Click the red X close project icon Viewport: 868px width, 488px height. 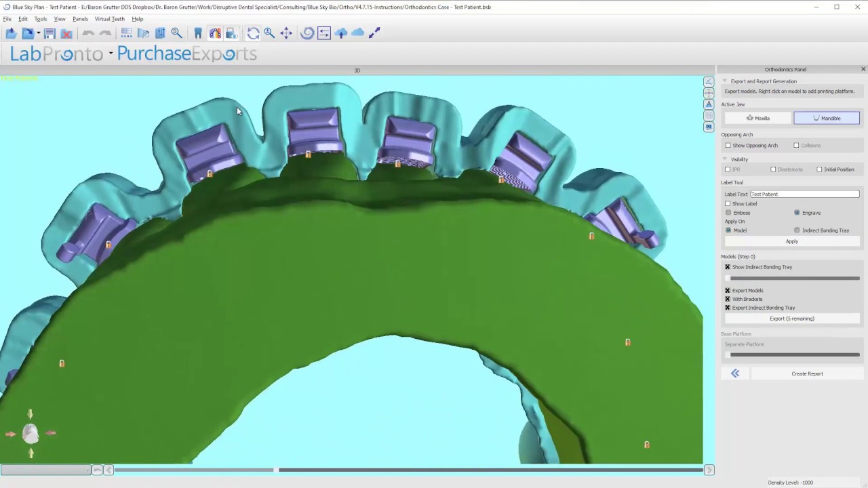66,33
